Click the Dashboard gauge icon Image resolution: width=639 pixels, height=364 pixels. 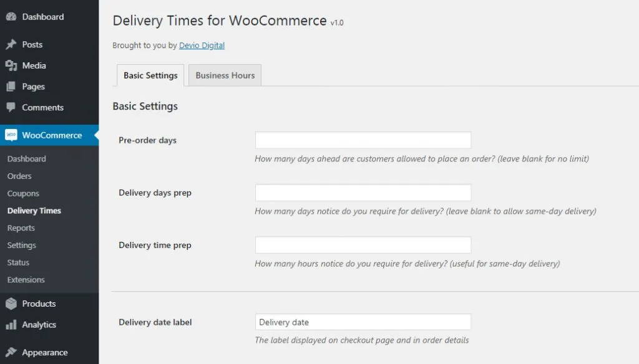pos(11,17)
